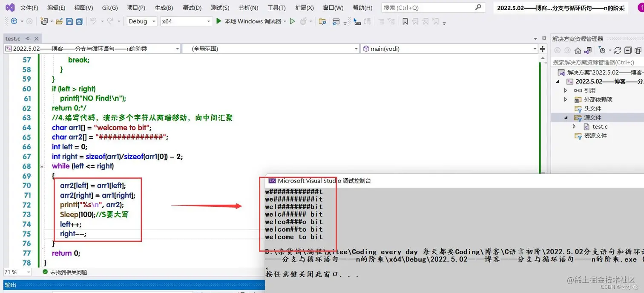Open the 71 % zoom level dropdown
The width and height of the screenshot is (644, 293).
(17, 272)
